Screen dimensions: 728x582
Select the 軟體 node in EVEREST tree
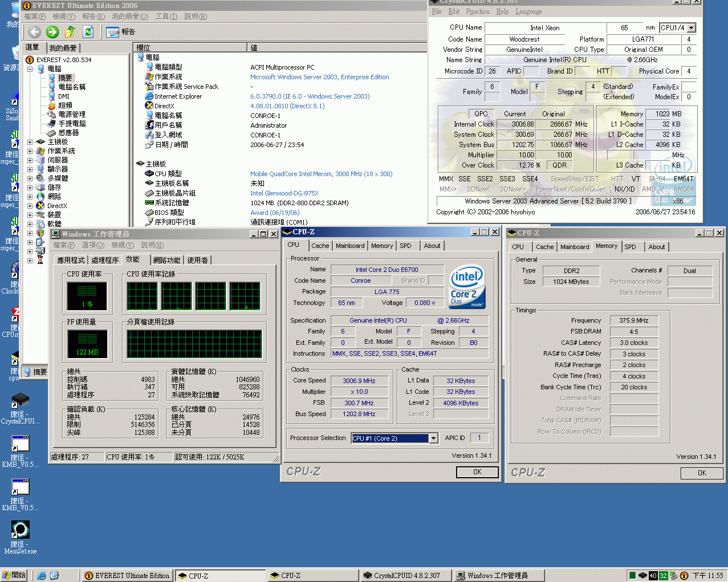54,224
